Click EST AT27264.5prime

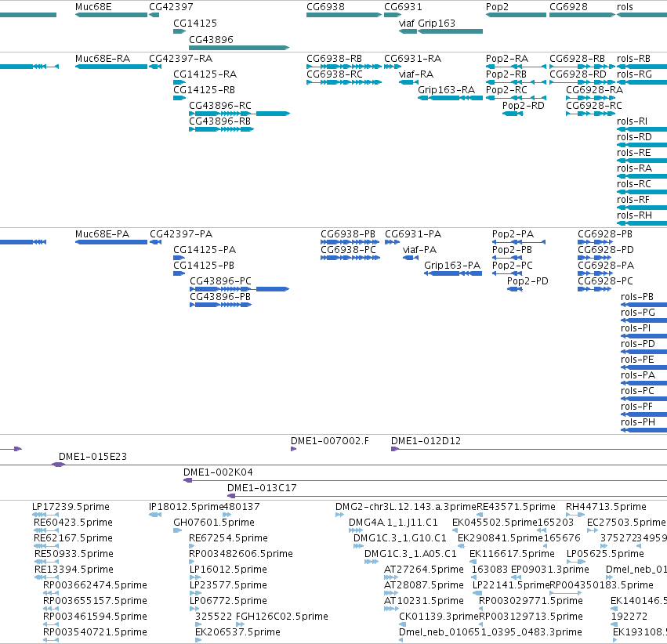point(424,570)
